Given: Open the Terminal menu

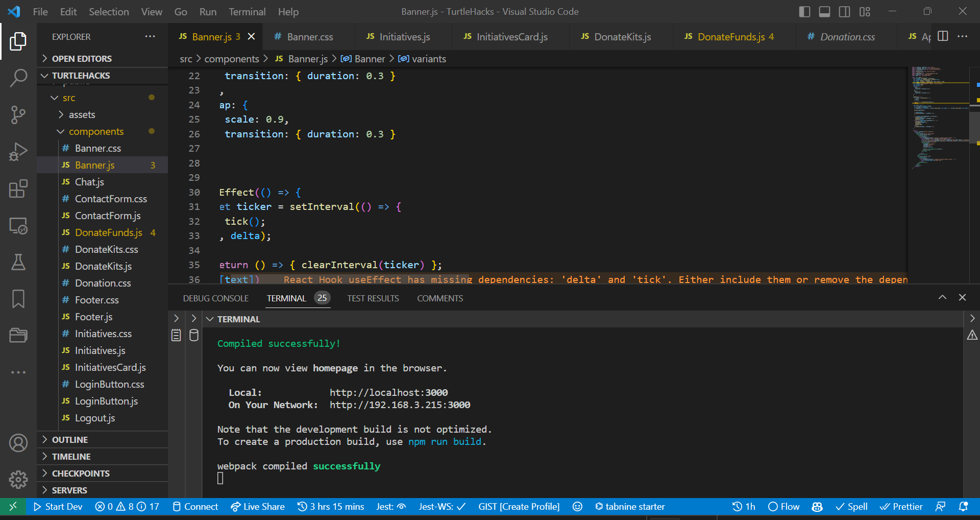Looking at the screenshot, I should pyautogui.click(x=247, y=12).
